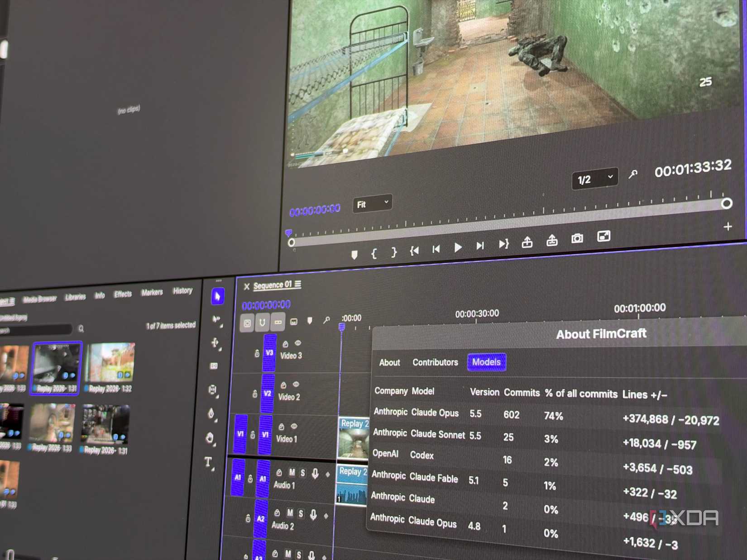Open monitor settings wrench icon
This screenshot has width=747, height=560.
pyautogui.click(x=633, y=174)
